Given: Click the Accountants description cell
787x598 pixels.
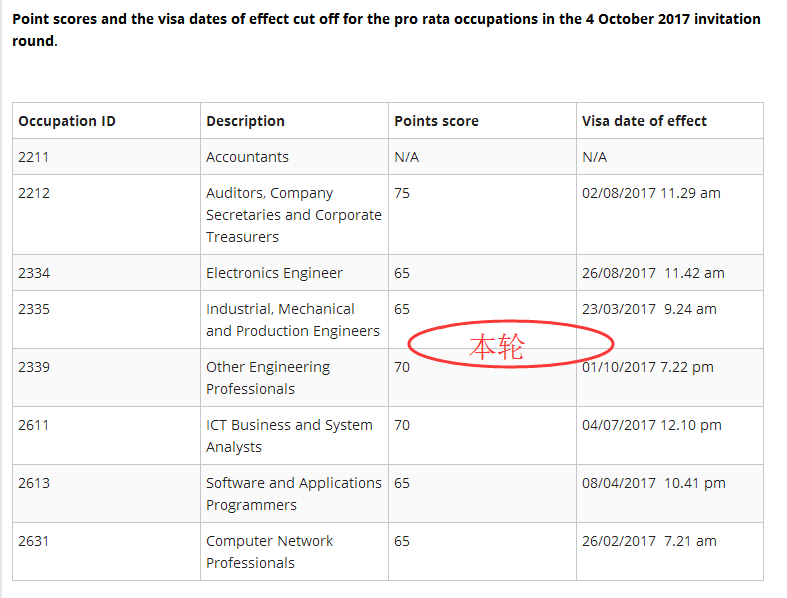Looking at the screenshot, I should 247,157.
